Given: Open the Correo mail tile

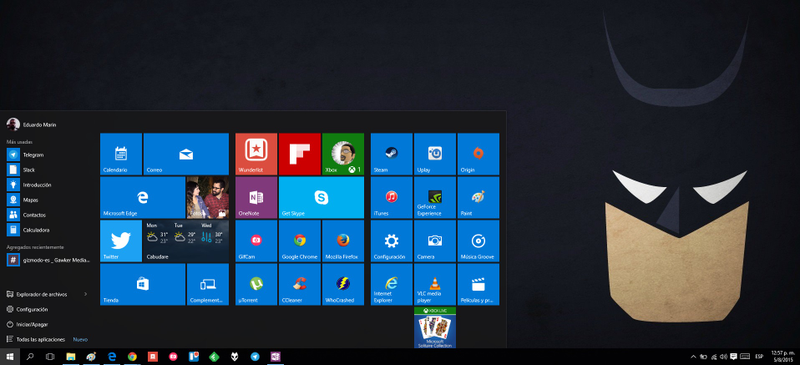Looking at the screenshot, I should [x=186, y=154].
